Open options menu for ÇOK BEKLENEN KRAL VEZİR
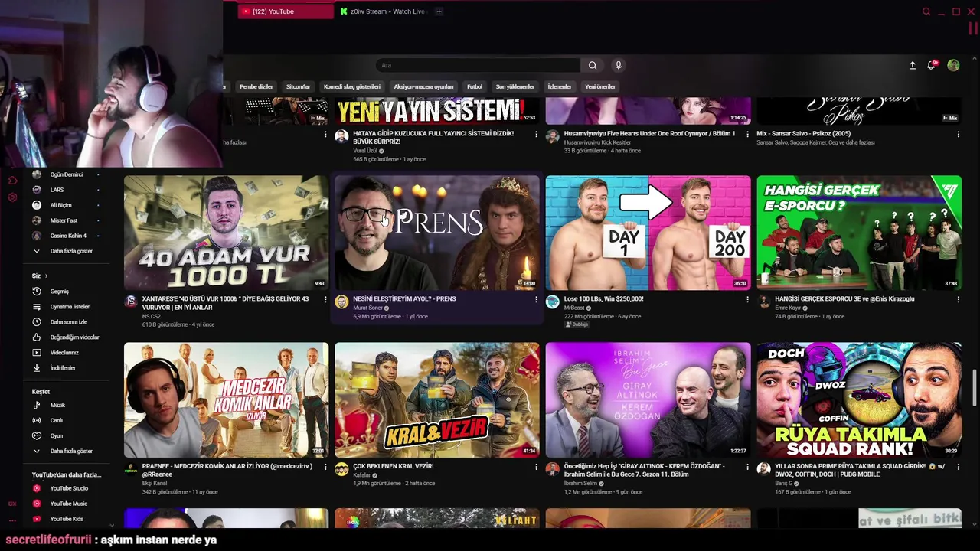This screenshot has width=980, height=551. [x=536, y=467]
